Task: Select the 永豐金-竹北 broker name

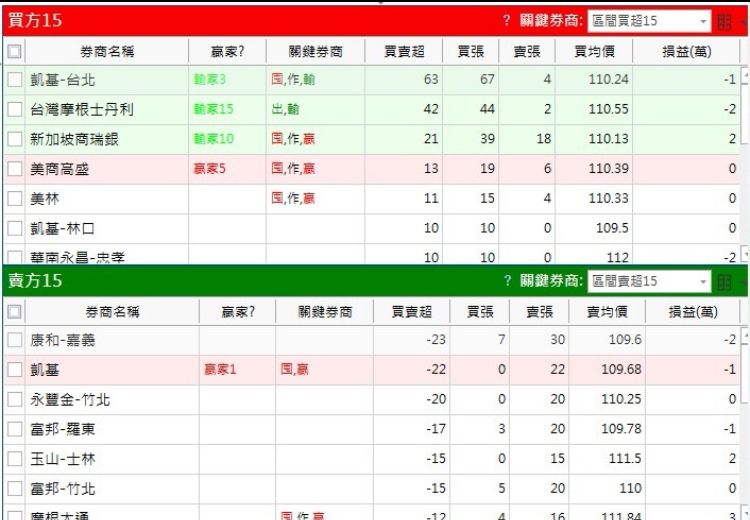Action: (x=70, y=399)
